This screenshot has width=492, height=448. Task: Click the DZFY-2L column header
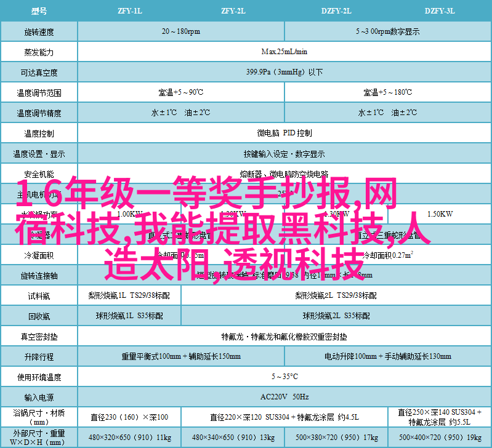(x=336, y=10)
